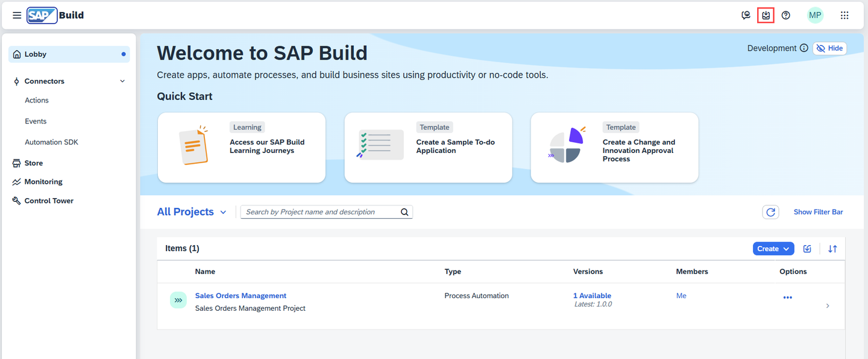
Task: Open Events under Connectors
Action: click(x=36, y=121)
